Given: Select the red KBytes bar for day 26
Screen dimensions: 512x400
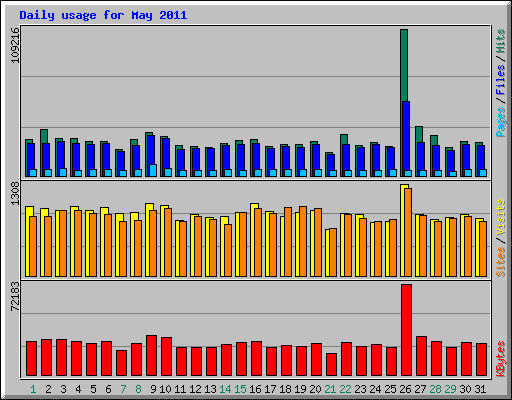Looking at the screenshot, I should tap(406, 330).
